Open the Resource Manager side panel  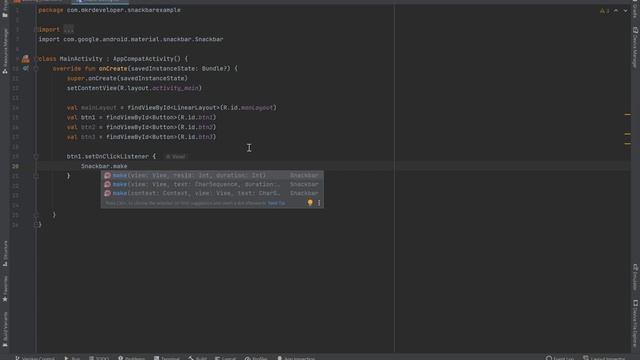point(5,51)
